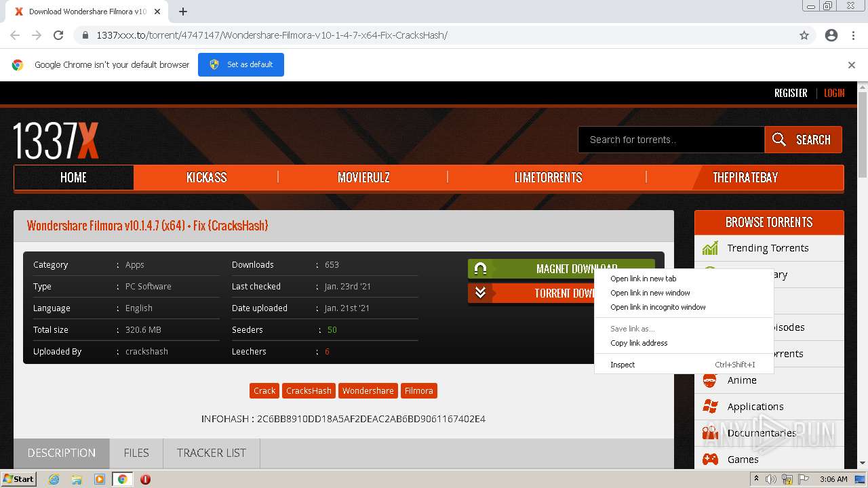
Task: Show hidden system tray icons
Action: coord(756,479)
